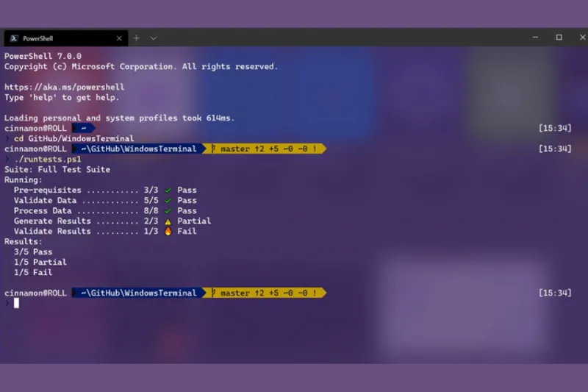
Task: Expand the new tab profile dropdown
Action: pyautogui.click(x=154, y=38)
